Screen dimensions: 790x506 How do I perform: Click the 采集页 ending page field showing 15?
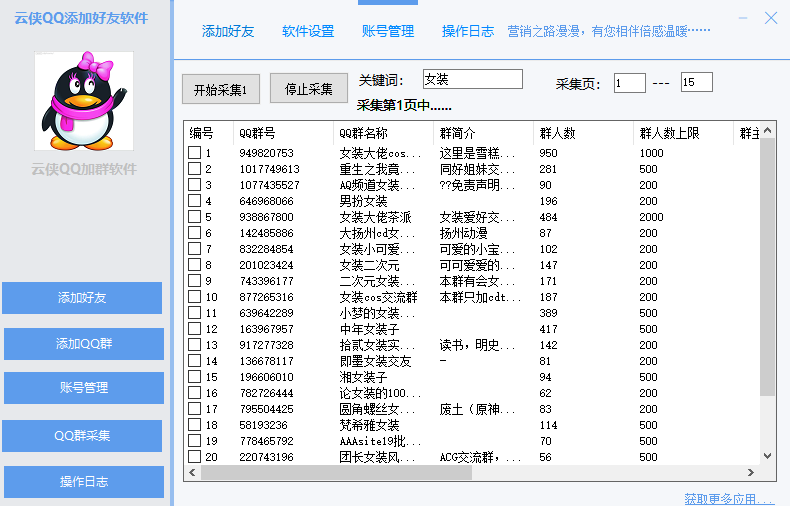[696, 83]
